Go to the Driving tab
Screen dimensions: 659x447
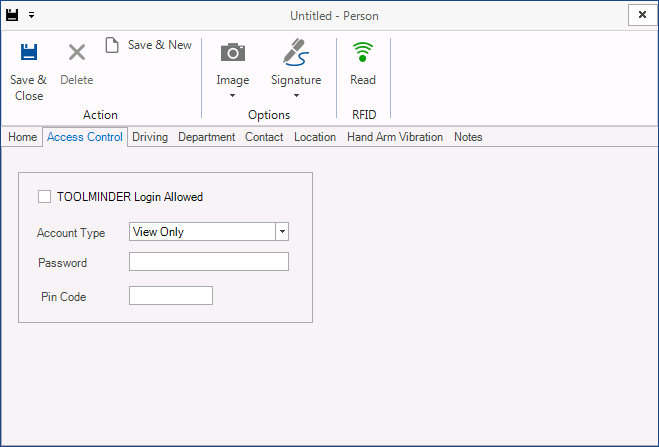(x=150, y=137)
